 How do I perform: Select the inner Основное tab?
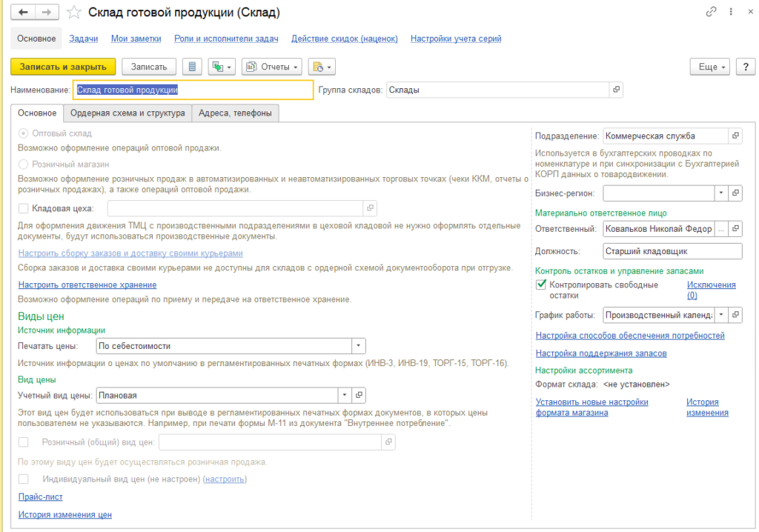[37, 113]
